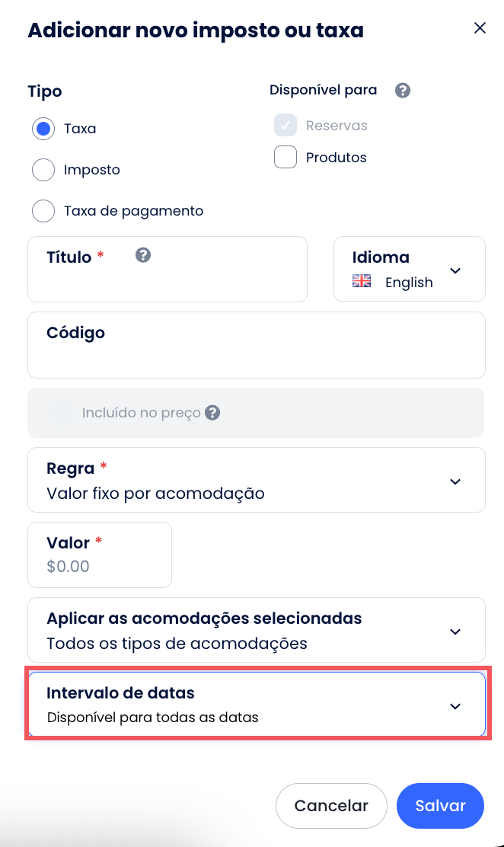Click the Título input field
Image resolution: width=504 pixels, height=847 pixels.
tap(167, 282)
